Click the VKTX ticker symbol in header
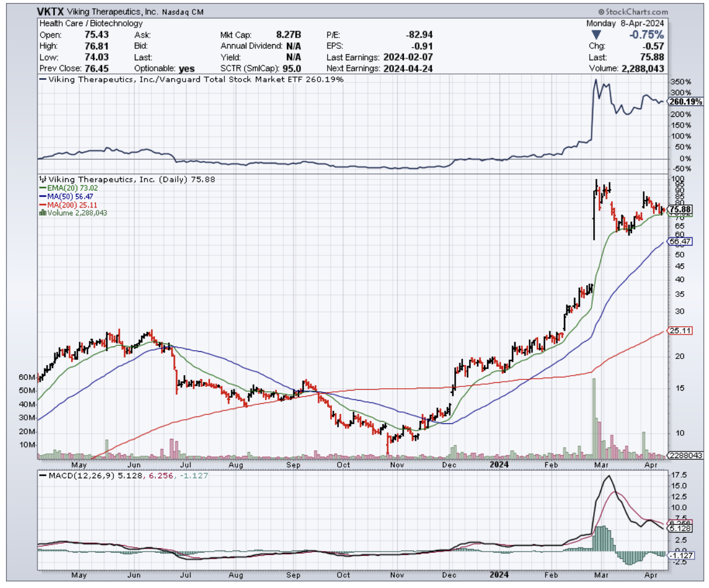709x588 pixels. (53, 11)
